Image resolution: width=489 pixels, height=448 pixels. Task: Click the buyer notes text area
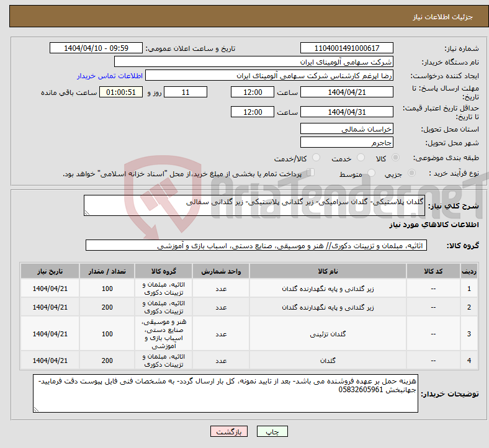click(x=225, y=394)
